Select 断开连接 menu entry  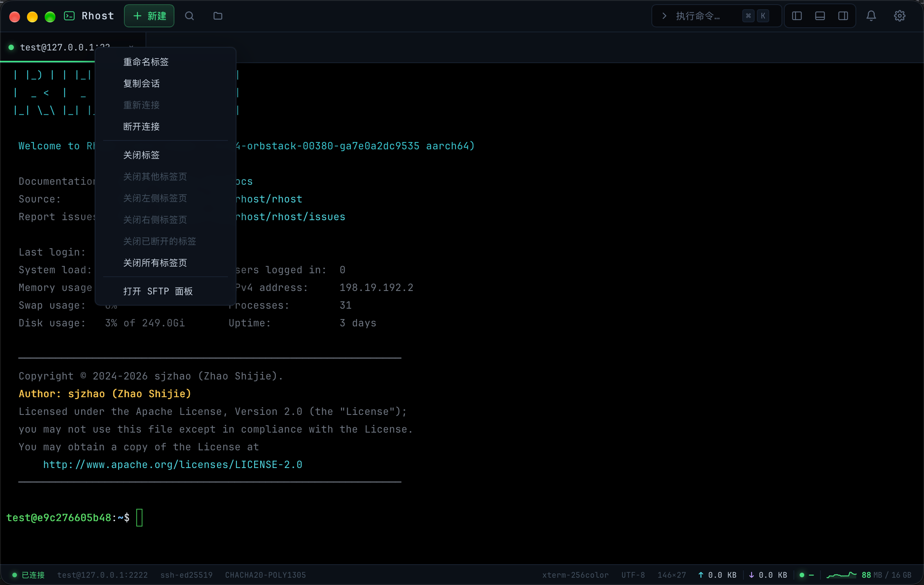click(x=166, y=127)
